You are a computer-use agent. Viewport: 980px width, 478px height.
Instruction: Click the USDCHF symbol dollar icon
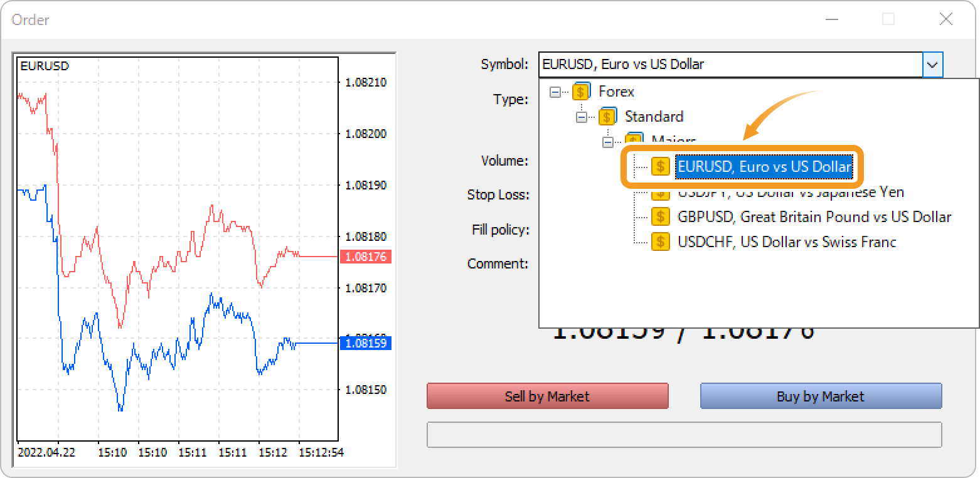click(x=660, y=242)
